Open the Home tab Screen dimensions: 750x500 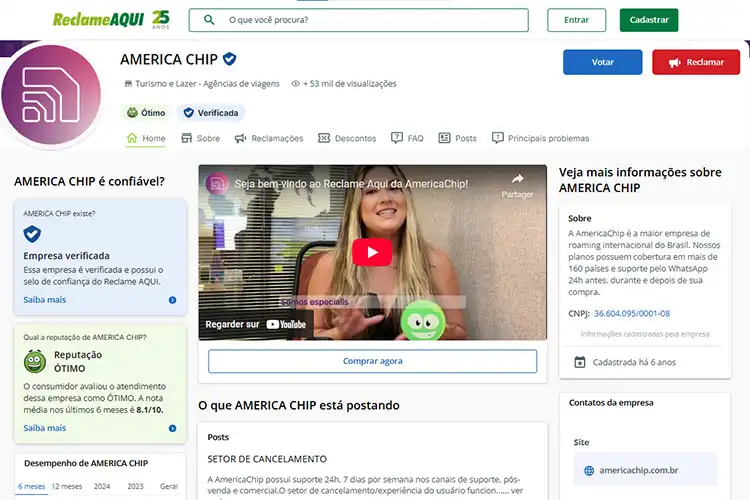click(x=146, y=138)
